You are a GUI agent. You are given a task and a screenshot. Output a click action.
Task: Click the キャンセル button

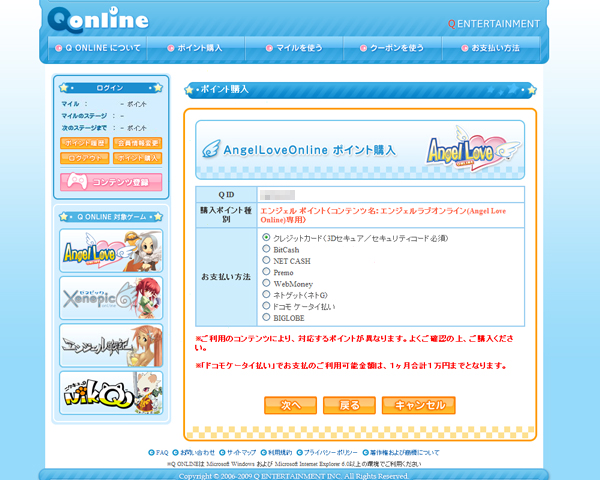[x=419, y=405]
